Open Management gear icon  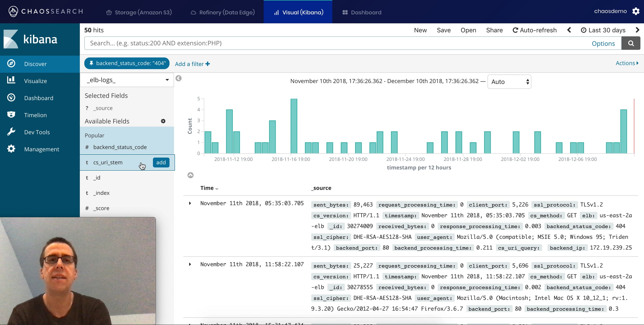[x=11, y=149]
